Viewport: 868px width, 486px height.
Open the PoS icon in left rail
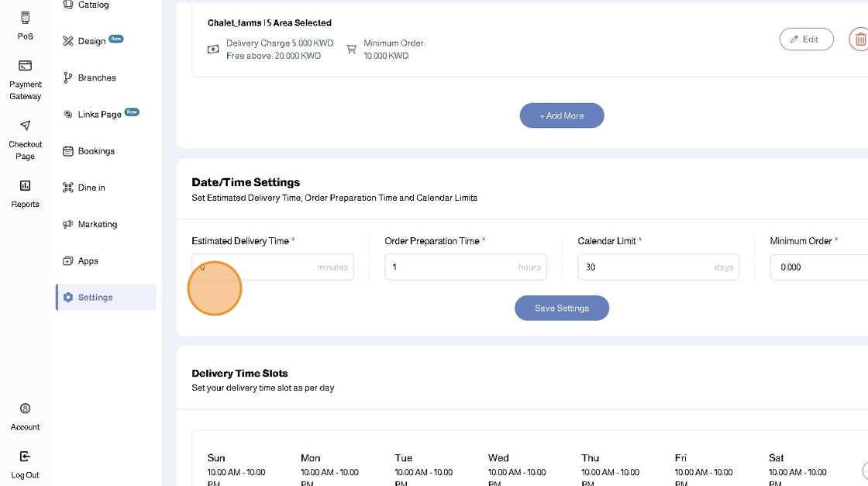click(25, 18)
